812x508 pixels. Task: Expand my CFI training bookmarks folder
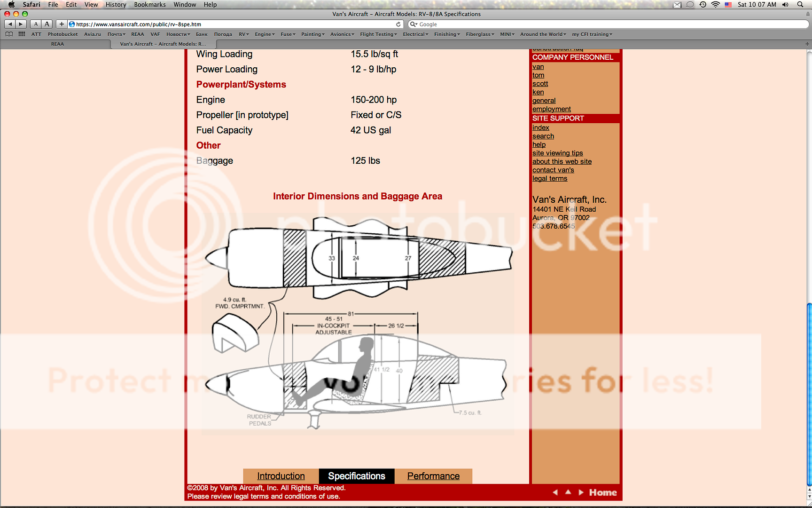click(592, 34)
